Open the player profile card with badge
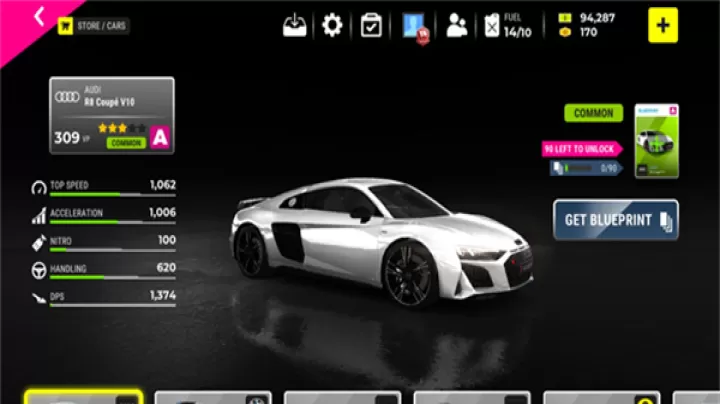This screenshot has height=404, width=720. click(414, 26)
